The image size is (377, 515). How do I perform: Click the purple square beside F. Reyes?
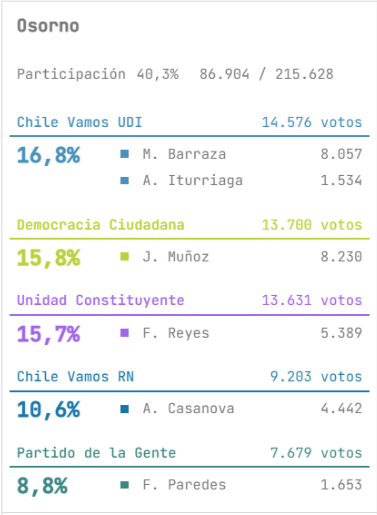125,333
